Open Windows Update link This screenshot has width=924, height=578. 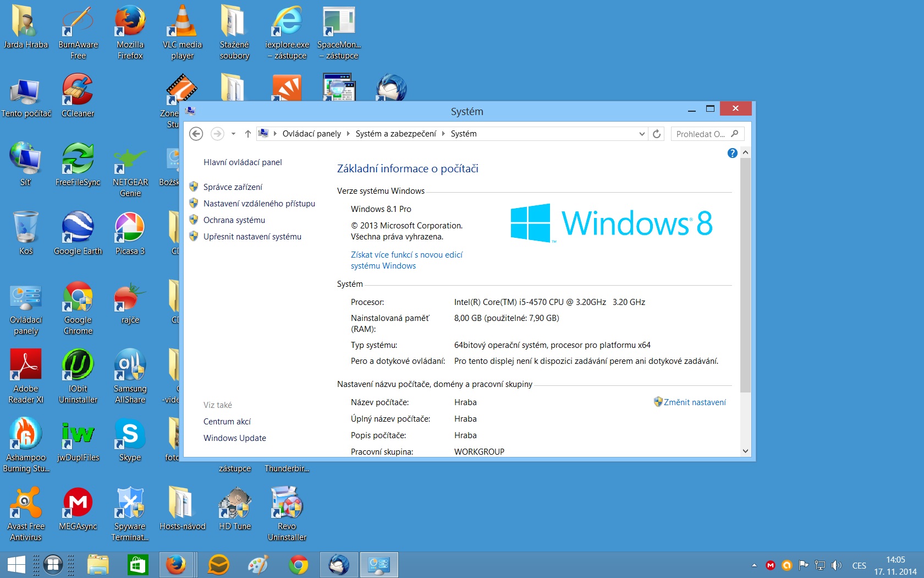pyautogui.click(x=234, y=438)
